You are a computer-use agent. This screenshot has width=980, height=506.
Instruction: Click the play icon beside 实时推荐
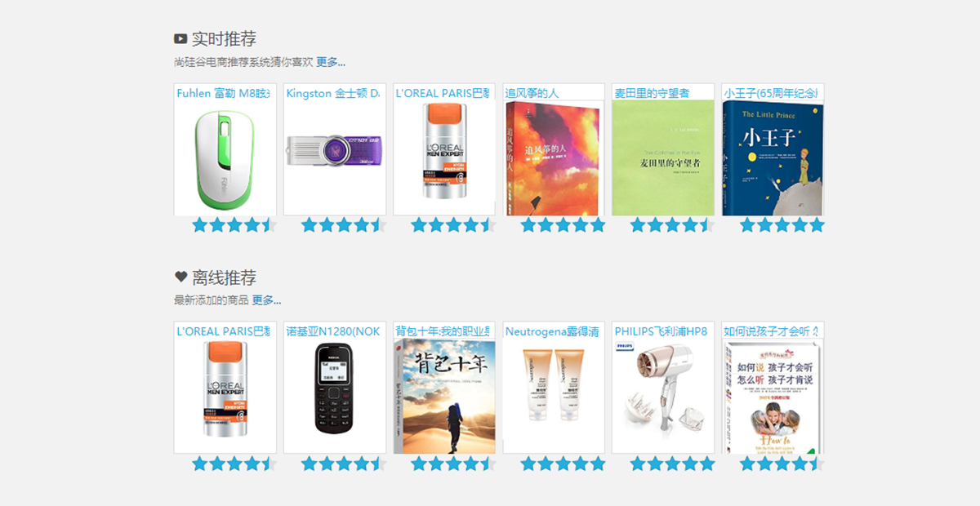click(x=180, y=38)
